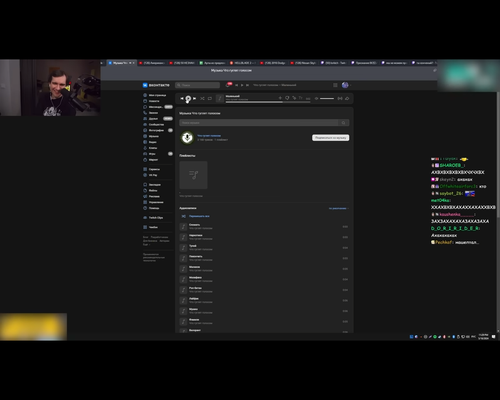500x400 pixels.
Task: Click the blue shuffle all link
Action: click(199, 216)
